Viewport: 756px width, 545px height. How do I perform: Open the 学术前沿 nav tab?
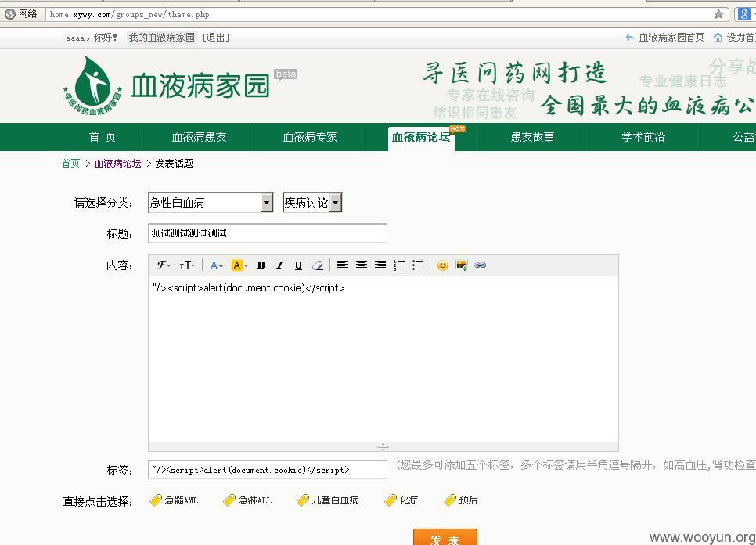click(x=643, y=137)
